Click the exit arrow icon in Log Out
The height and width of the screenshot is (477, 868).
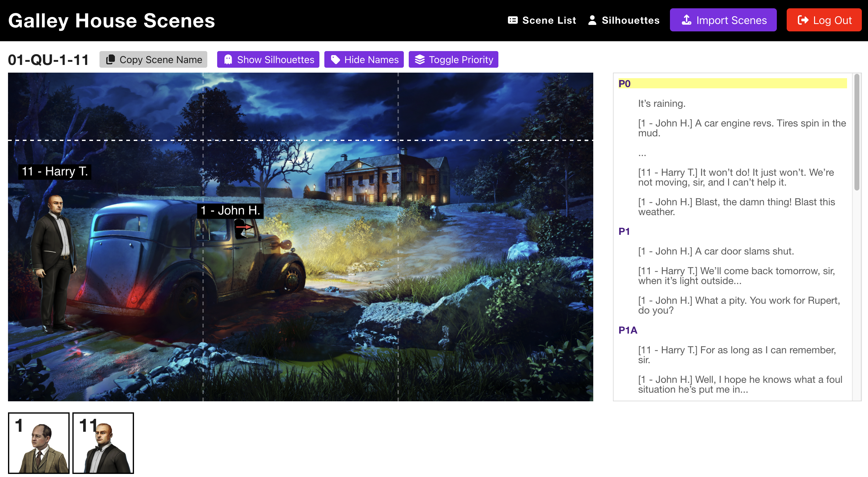tap(803, 20)
